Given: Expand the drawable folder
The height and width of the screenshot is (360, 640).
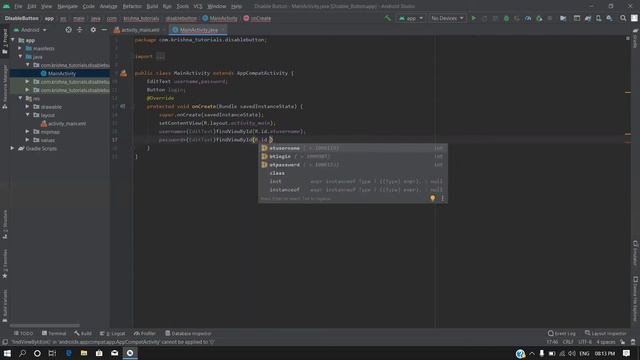Looking at the screenshot, I should [x=27, y=107].
